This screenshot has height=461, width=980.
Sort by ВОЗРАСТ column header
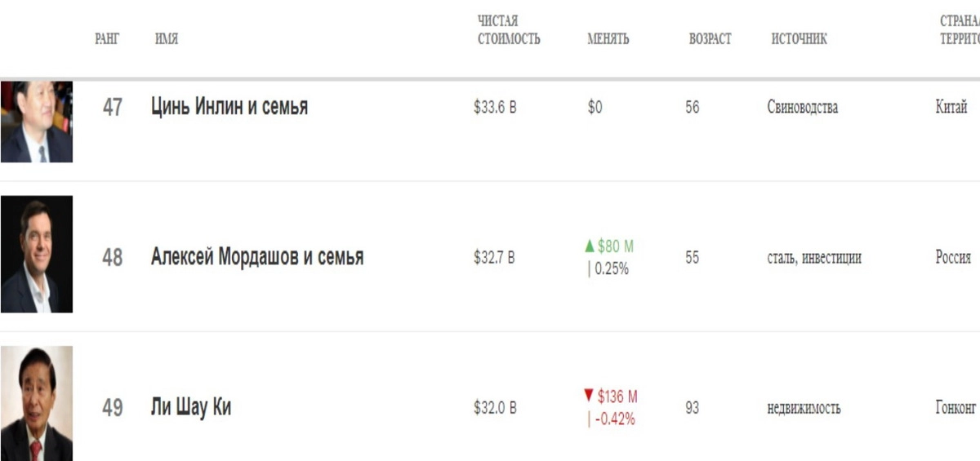pos(710,38)
